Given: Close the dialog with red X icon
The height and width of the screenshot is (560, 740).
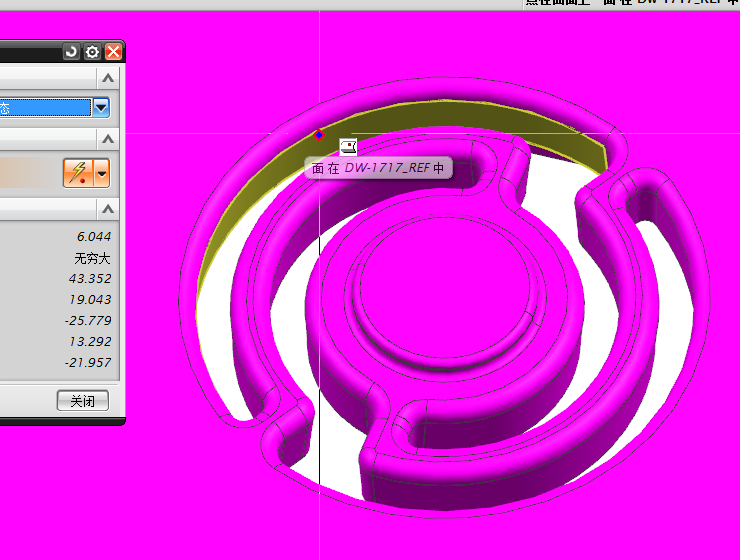Looking at the screenshot, I should tap(113, 52).
